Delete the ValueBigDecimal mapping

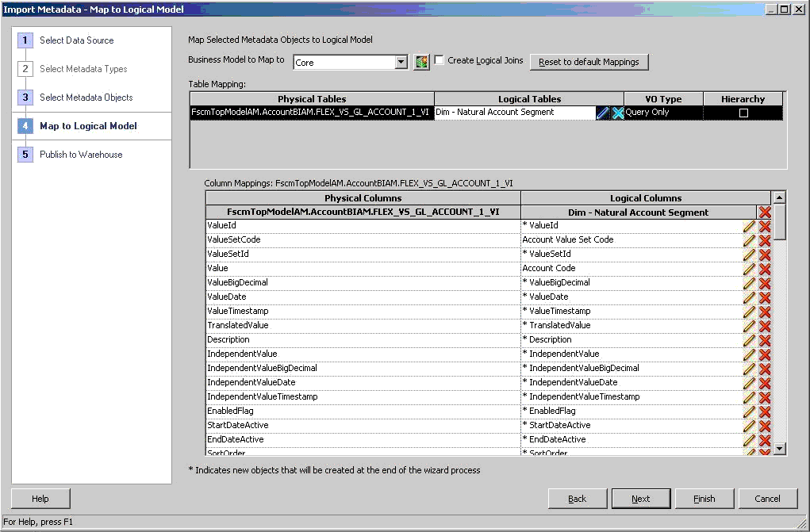[x=765, y=283]
